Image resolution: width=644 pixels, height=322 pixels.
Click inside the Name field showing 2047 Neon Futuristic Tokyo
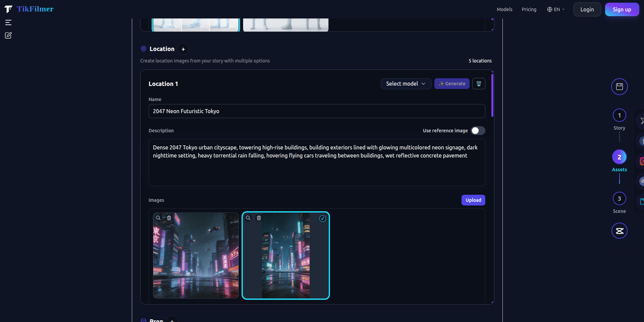(316, 111)
